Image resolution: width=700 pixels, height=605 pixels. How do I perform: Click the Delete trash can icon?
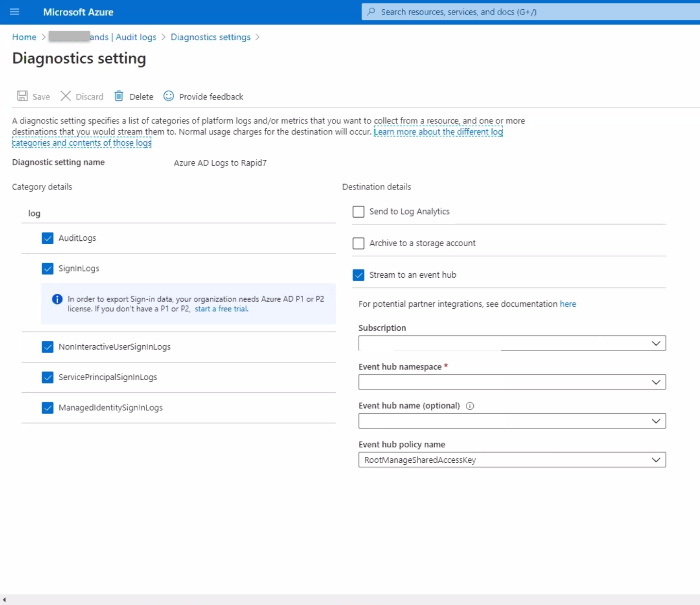pos(119,96)
